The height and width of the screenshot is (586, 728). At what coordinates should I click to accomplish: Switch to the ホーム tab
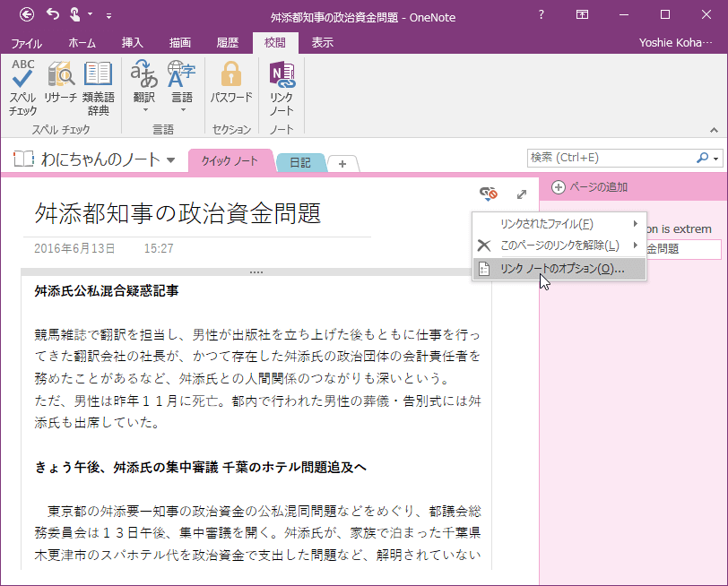[82, 43]
